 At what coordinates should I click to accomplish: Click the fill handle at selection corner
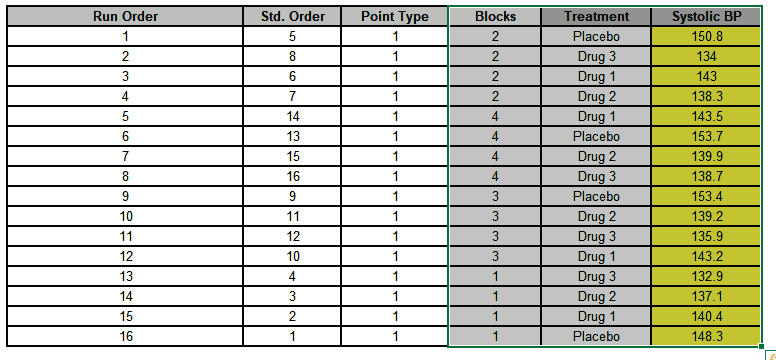click(x=761, y=347)
